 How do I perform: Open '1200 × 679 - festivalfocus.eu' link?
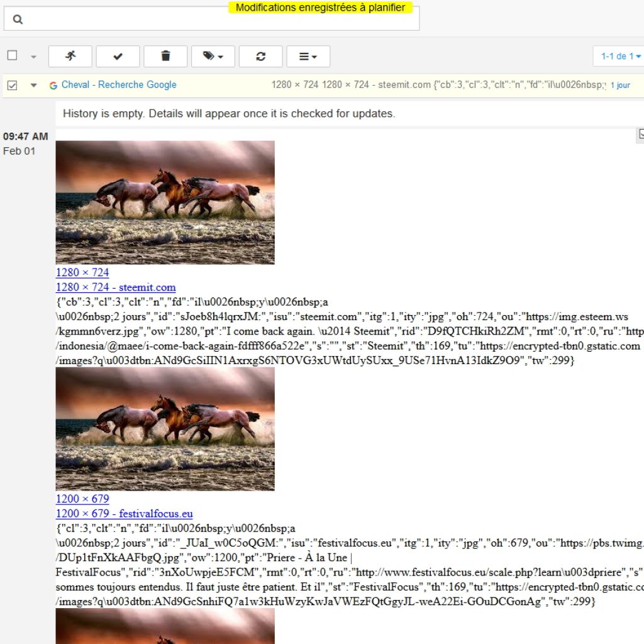pos(125,513)
